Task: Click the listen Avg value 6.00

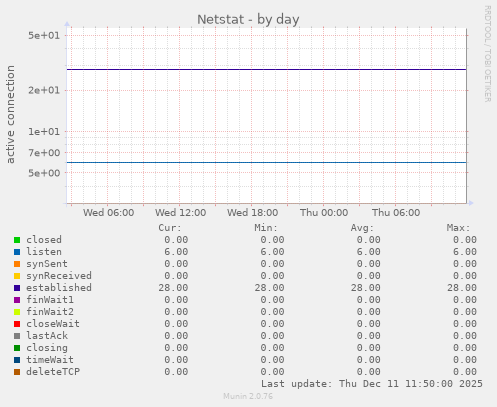Action: point(368,252)
